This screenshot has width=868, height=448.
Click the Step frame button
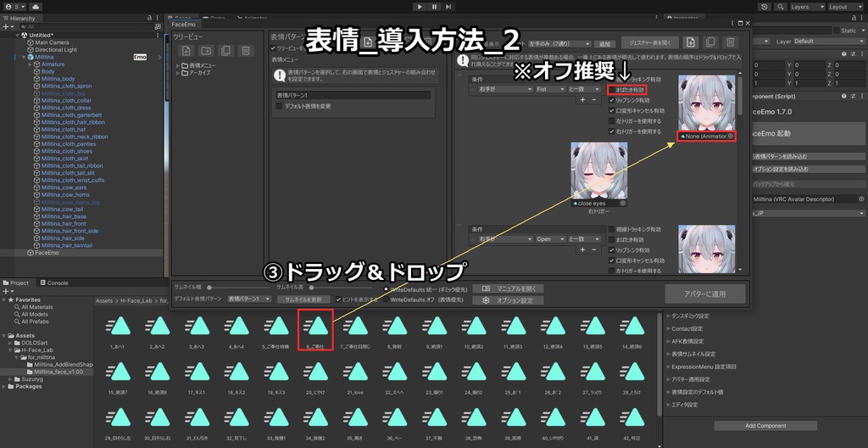click(x=448, y=7)
